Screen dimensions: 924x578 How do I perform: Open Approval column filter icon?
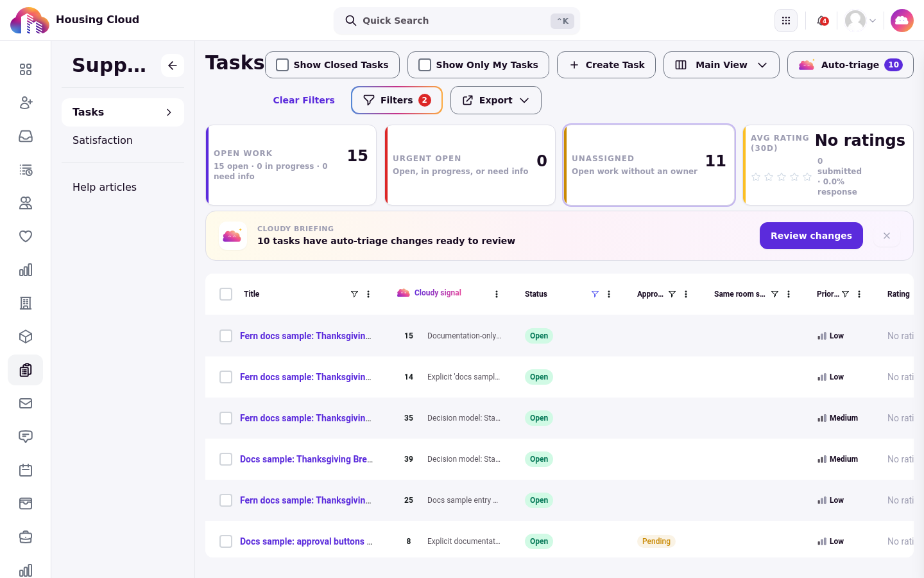click(672, 294)
